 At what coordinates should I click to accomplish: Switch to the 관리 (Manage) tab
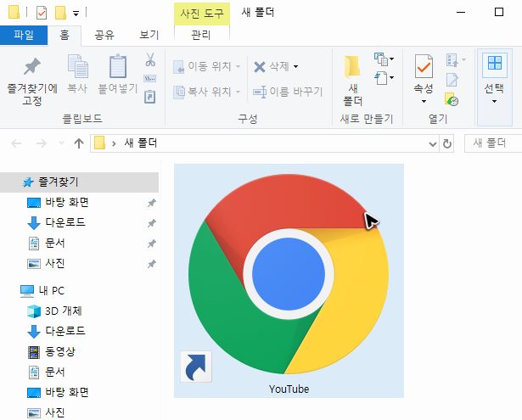201,35
